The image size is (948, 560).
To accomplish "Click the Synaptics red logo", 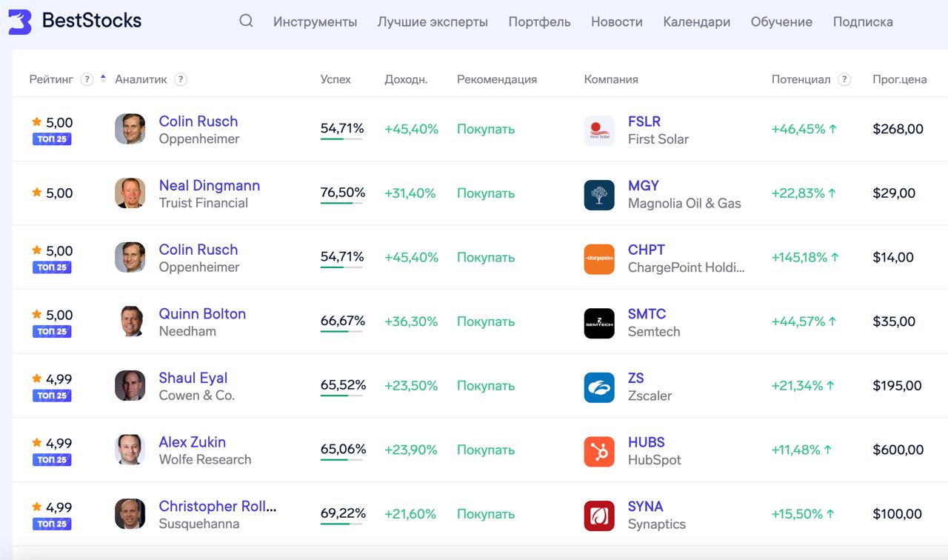I will (x=598, y=516).
